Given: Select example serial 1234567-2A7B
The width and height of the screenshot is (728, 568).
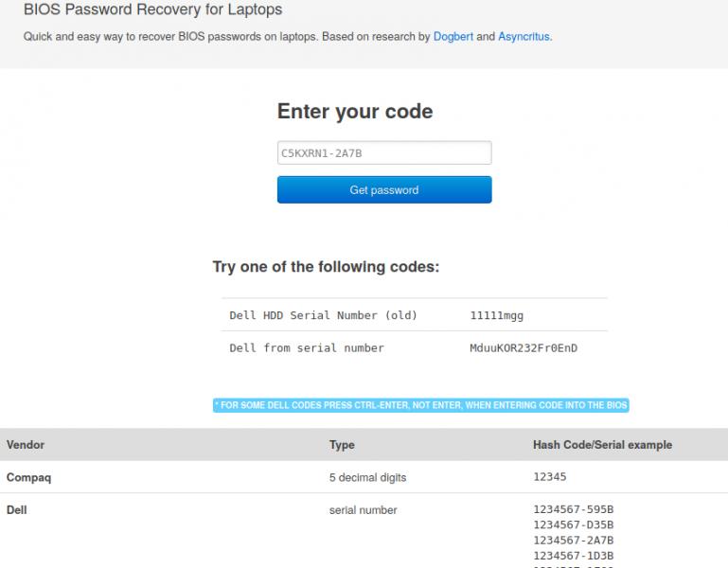Looking at the screenshot, I should point(574,541).
